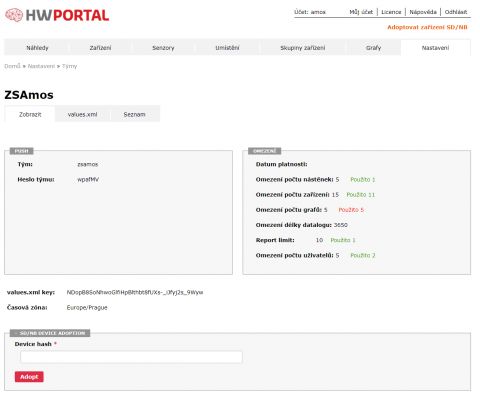
Task: Select the Zobrazit tab
Action: (x=30, y=114)
